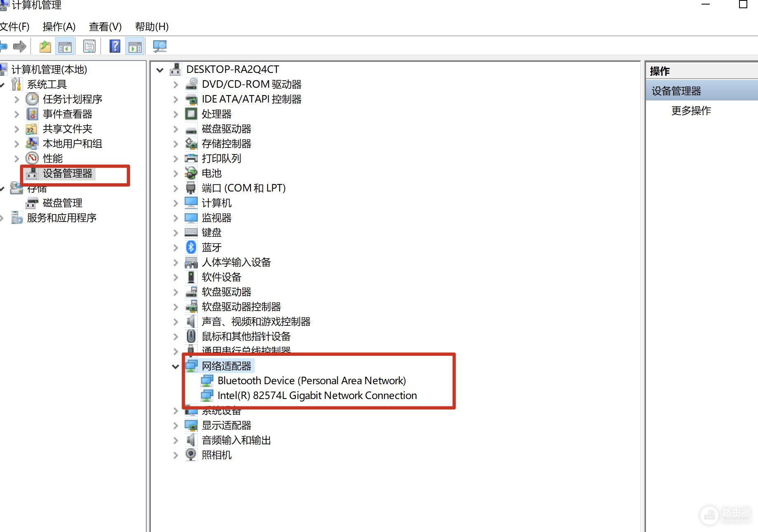Collapse the DESKTOP-RA2Q4CT root node
Image resolution: width=758 pixels, height=532 pixels.
click(160, 70)
